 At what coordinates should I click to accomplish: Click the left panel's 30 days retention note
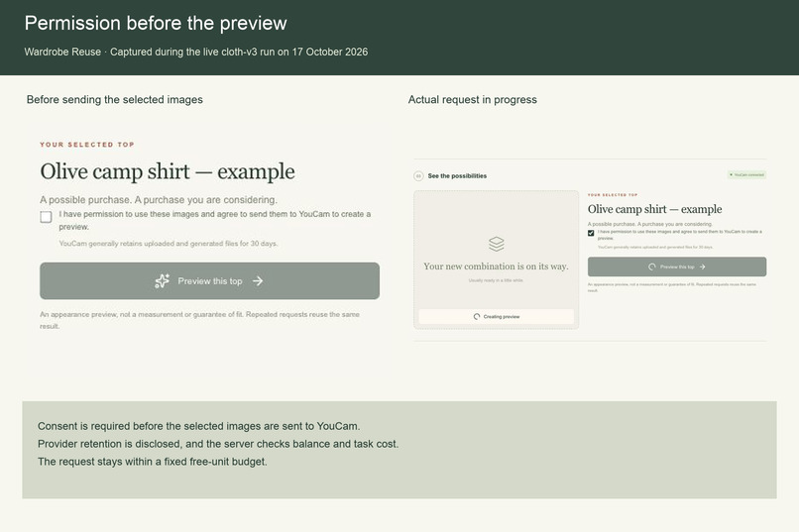point(169,244)
